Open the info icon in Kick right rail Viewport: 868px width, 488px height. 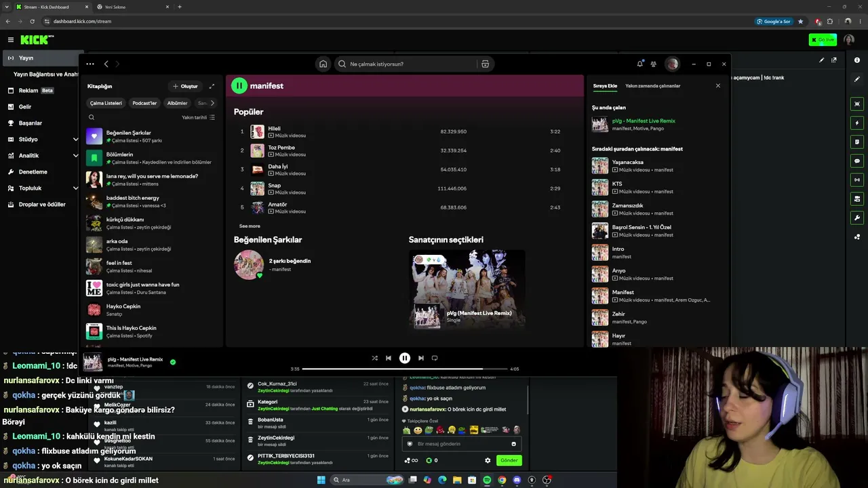click(x=857, y=60)
